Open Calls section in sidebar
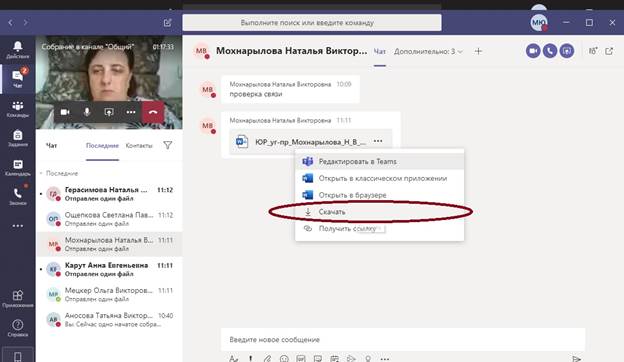Screen dimensions: 624x362 click(18, 197)
